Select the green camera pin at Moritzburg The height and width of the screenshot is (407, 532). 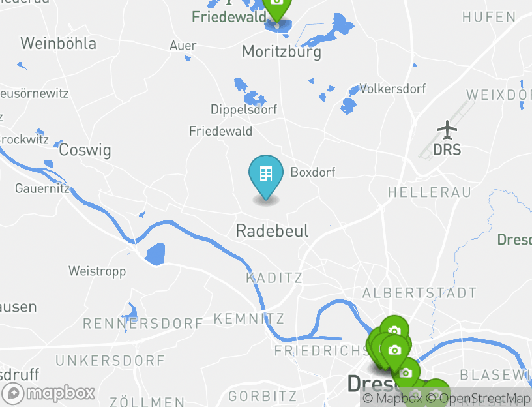[277, 8]
